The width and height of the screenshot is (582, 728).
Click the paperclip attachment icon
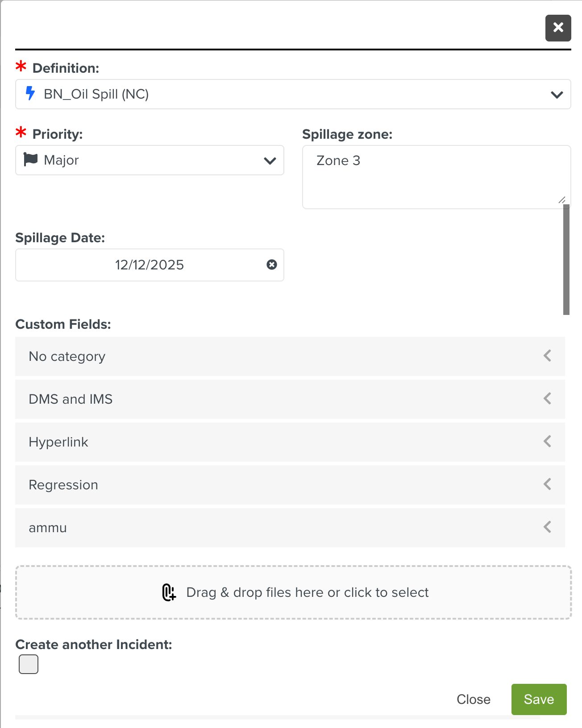coord(169,592)
